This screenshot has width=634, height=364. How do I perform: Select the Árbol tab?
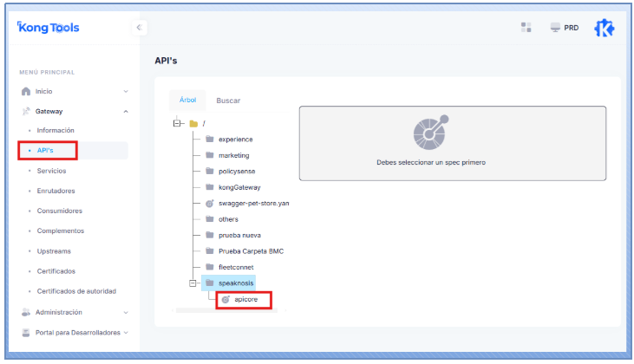(187, 100)
